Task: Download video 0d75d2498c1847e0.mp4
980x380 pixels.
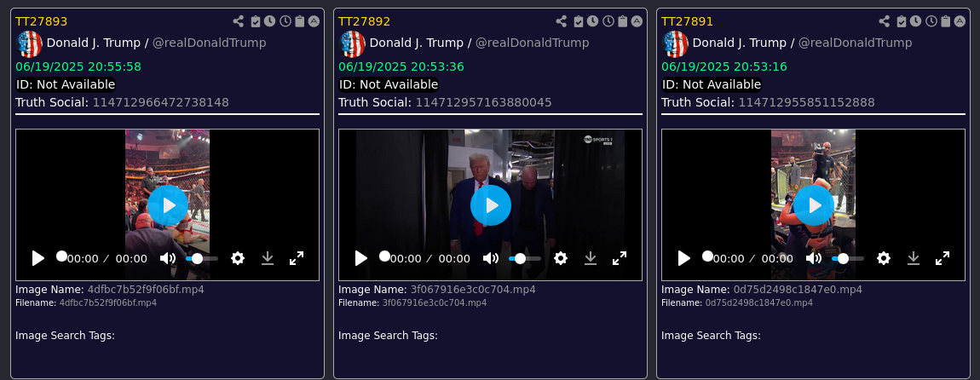Action: coord(914,258)
